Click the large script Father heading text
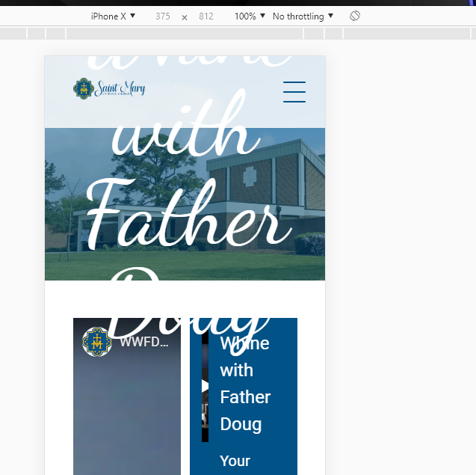The image size is (476, 475). [189, 212]
